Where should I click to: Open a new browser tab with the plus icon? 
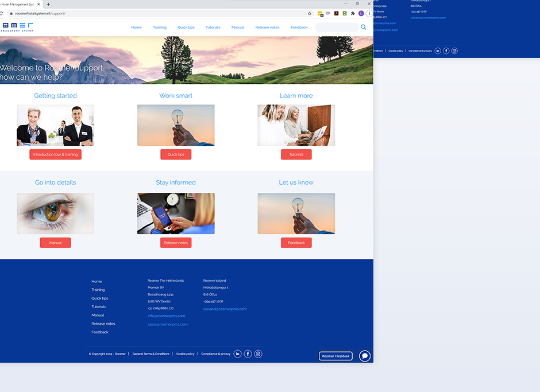[48, 4]
